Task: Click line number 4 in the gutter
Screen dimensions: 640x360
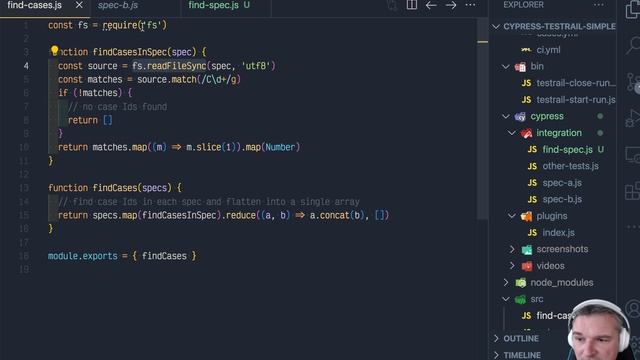Action: click(x=26, y=66)
